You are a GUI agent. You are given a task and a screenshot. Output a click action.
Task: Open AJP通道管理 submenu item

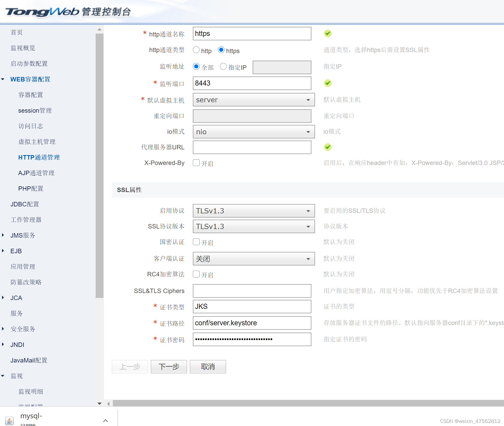pyautogui.click(x=36, y=173)
